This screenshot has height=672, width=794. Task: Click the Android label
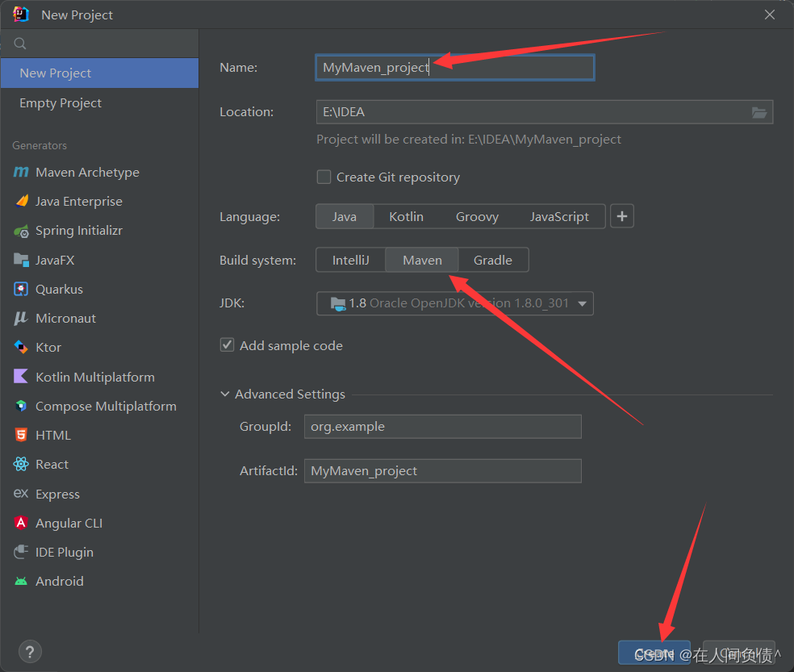click(x=60, y=582)
